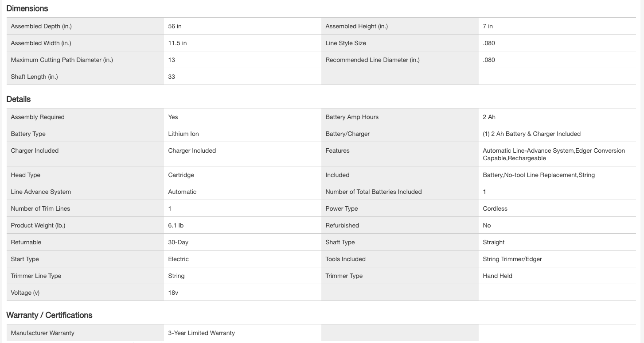Click the String Trimmer/Edger tools included value
The width and height of the screenshot is (644, 343).
point(512,259)
